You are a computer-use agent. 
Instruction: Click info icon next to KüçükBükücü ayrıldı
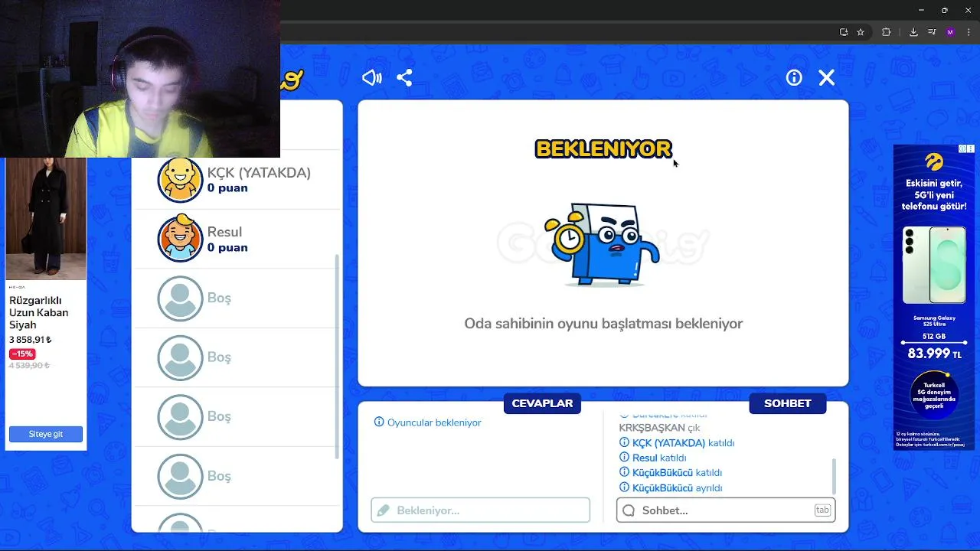(624, 487)
